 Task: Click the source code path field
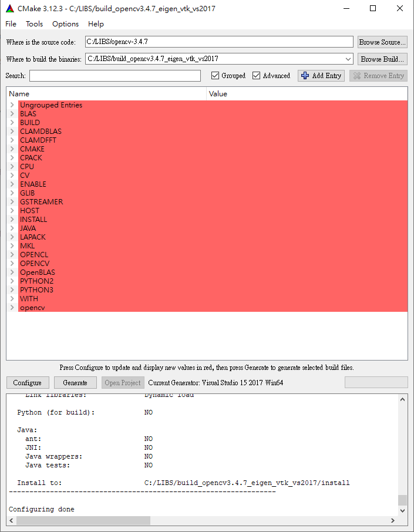click(x=219, y=42)
